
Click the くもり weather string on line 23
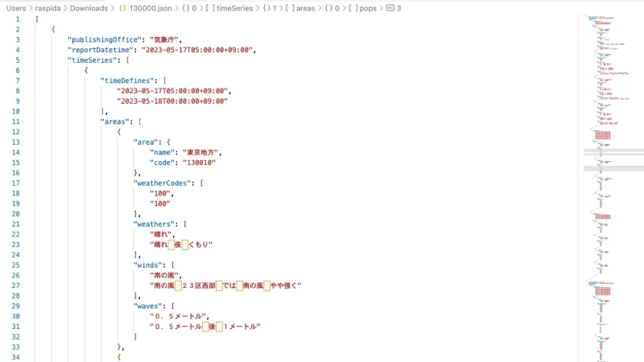click(181, 245)
